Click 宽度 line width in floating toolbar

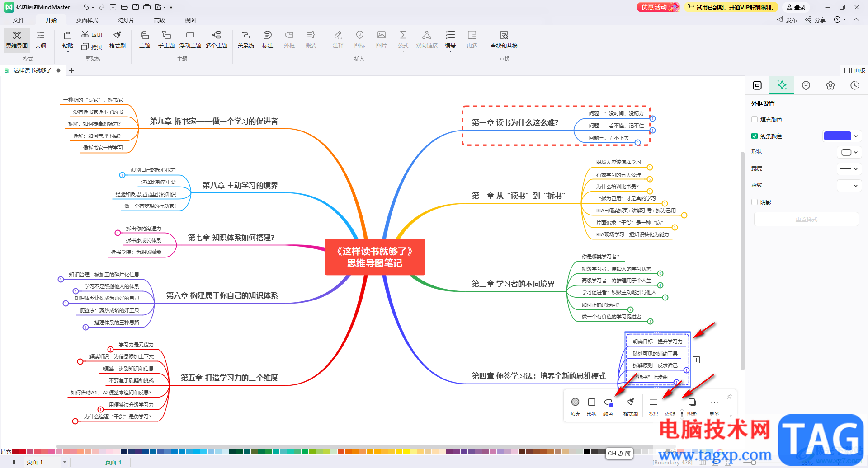[654, 407]
